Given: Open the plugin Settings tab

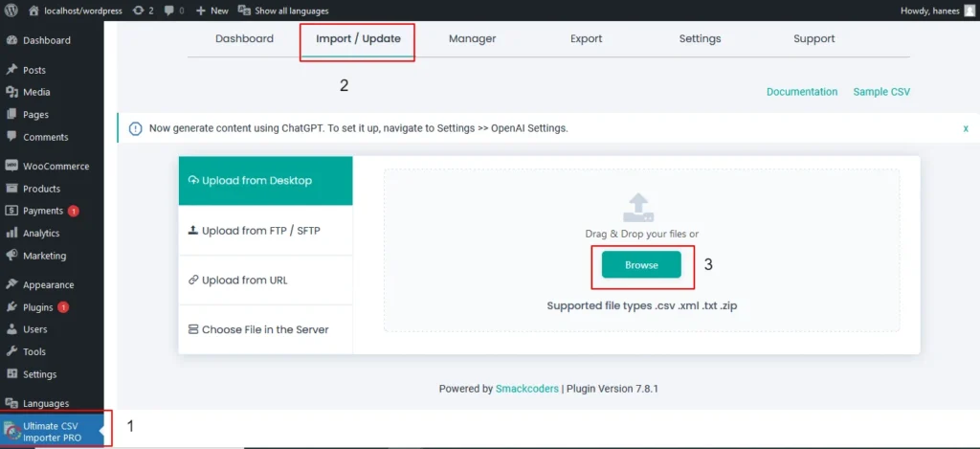Looking at the screenshot, I should [x=700, y=38].
